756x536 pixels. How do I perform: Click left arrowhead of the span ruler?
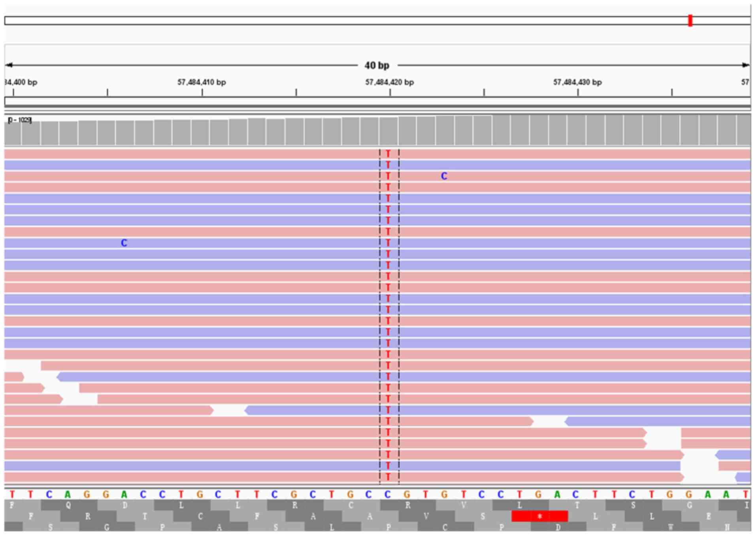(9, 65)
